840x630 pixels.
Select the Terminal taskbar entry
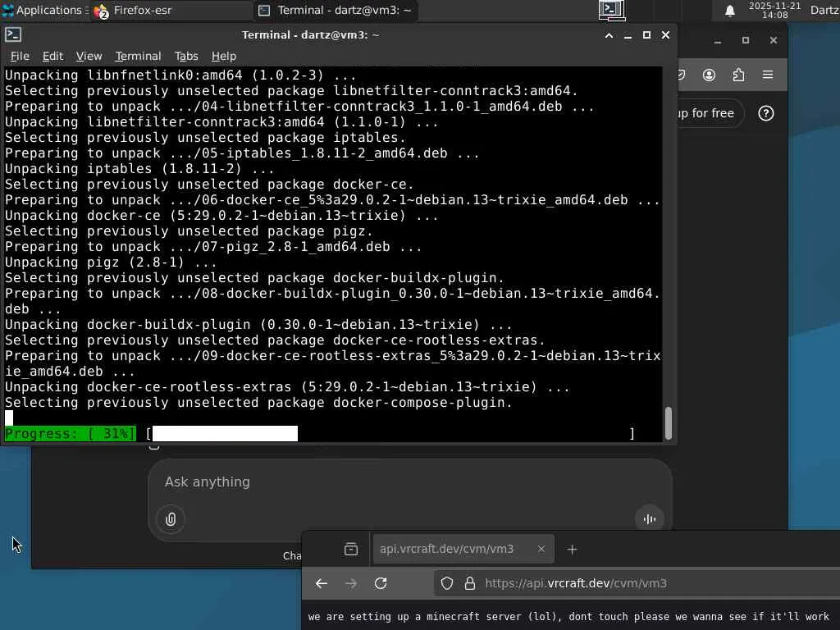[335, 10]
